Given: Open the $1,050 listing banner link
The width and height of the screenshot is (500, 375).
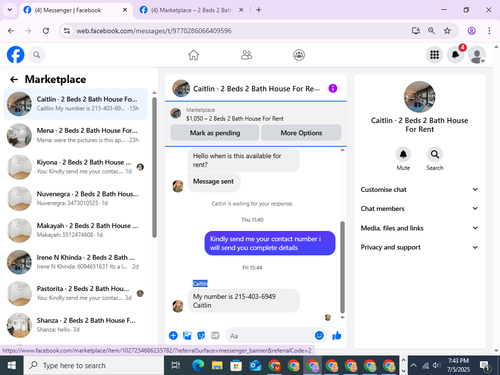Looking at the screenshot, I should click(235, 118).
